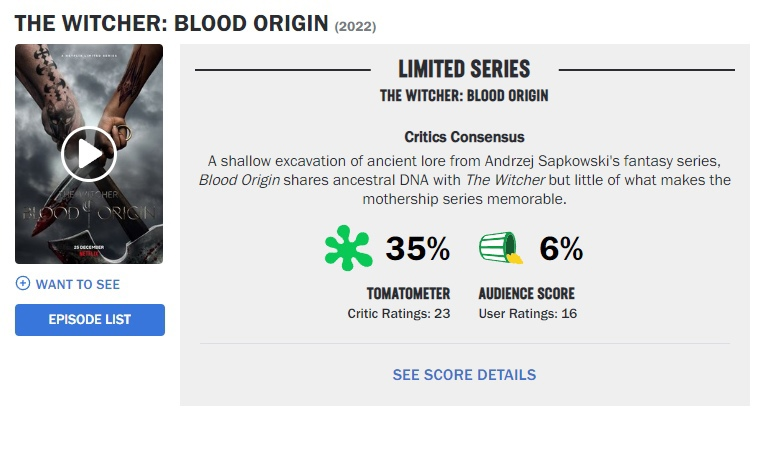Select the TOMATOMETER label

click(407, 294)
